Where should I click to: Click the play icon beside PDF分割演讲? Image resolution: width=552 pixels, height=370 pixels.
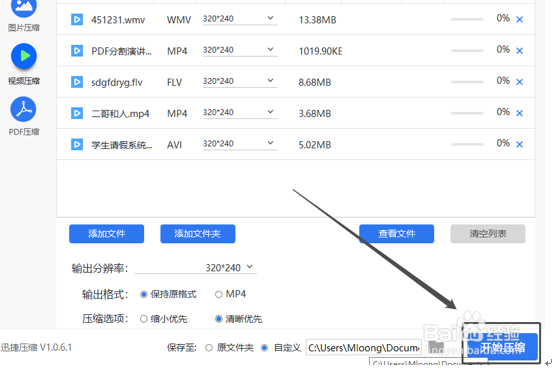(x=77, y=51)
